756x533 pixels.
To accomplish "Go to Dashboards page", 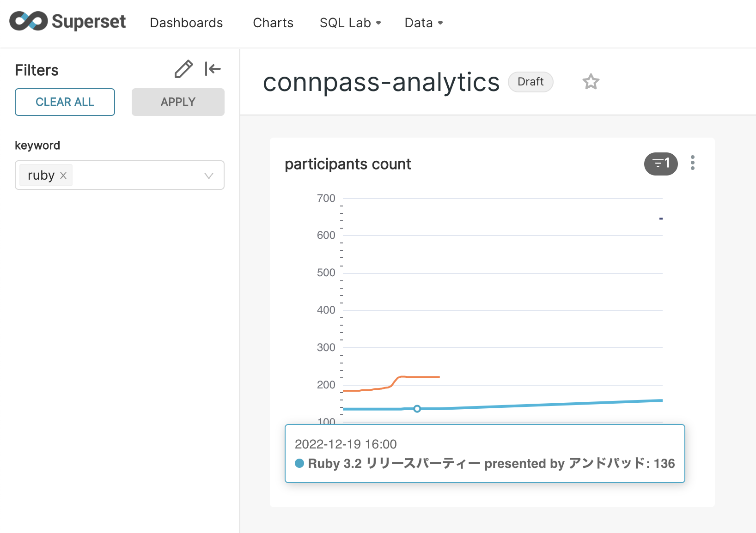I will (186, 23).
